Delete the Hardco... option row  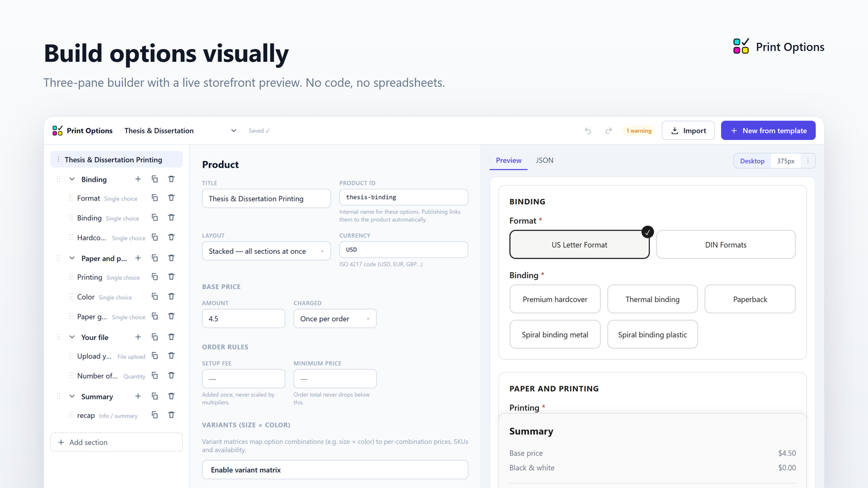(171, 237)
